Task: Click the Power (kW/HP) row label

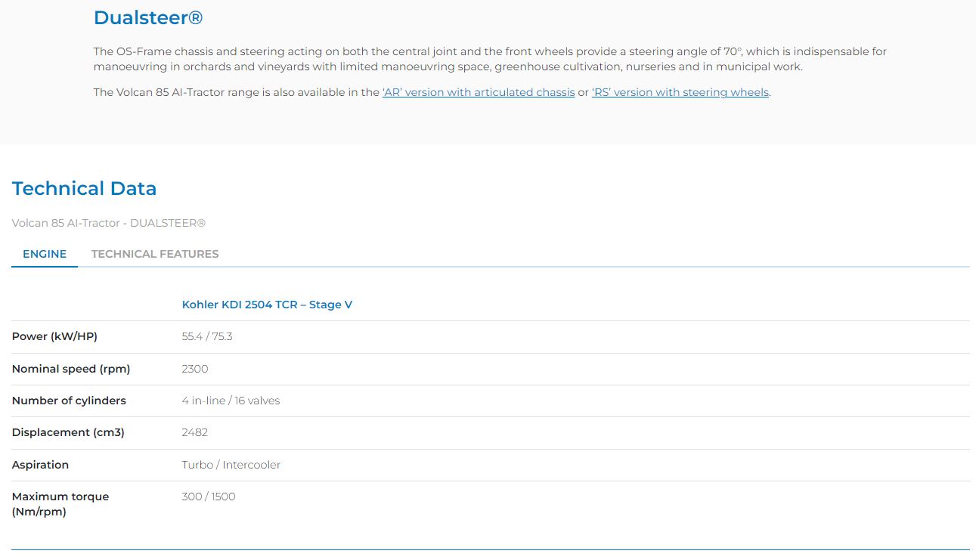Action: click(54, 336)
